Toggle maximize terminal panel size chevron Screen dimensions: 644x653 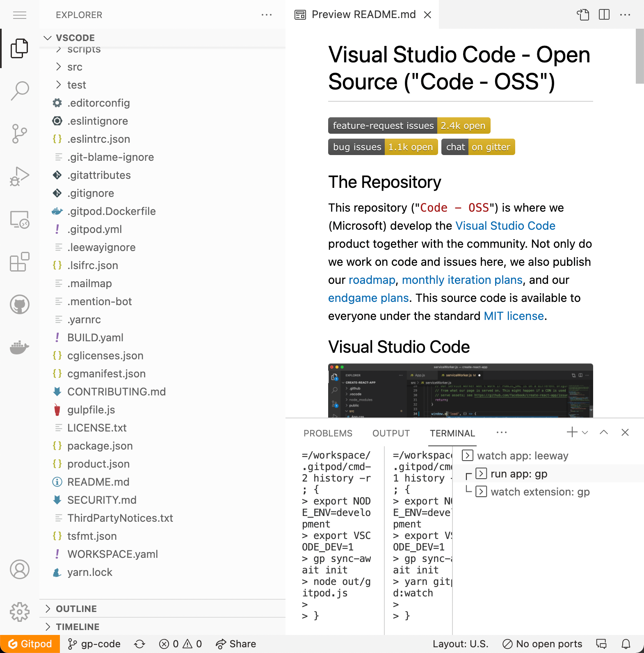pyautogui.click(x=604, y=432)
